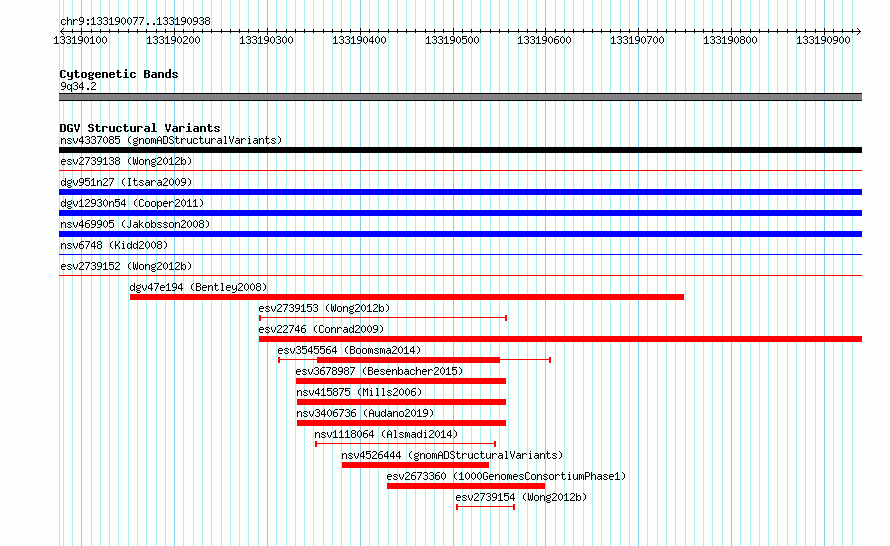Open the esv22746 (Conrad2009) label

click(321, 329)
